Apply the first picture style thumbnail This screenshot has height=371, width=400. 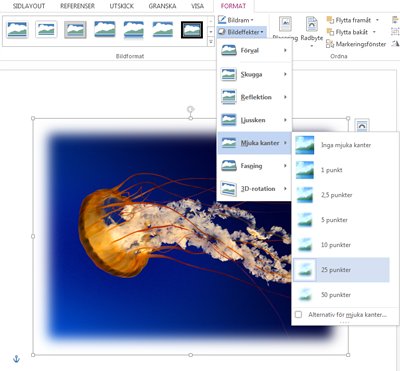(x=17, y=29)
